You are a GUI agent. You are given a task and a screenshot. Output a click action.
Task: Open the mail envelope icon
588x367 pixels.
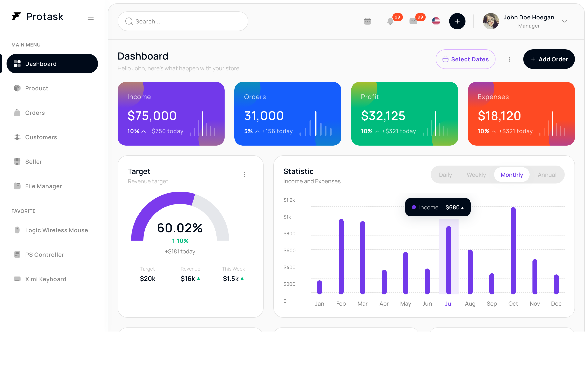413,21
